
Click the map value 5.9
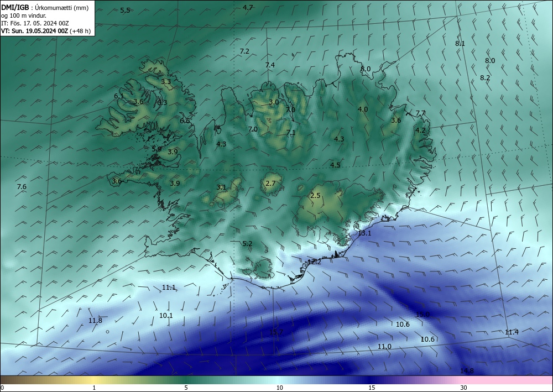tap(156, 149)
